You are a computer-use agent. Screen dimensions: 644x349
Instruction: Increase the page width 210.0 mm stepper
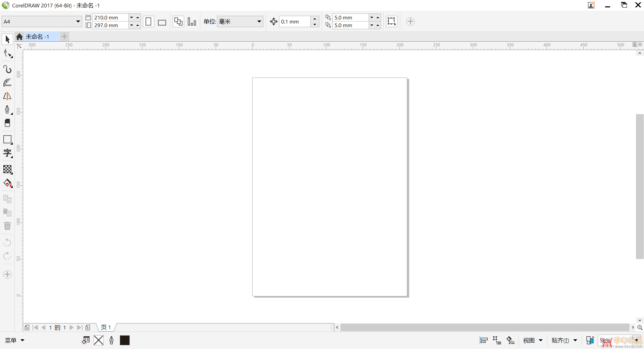(x=138, y=17)
